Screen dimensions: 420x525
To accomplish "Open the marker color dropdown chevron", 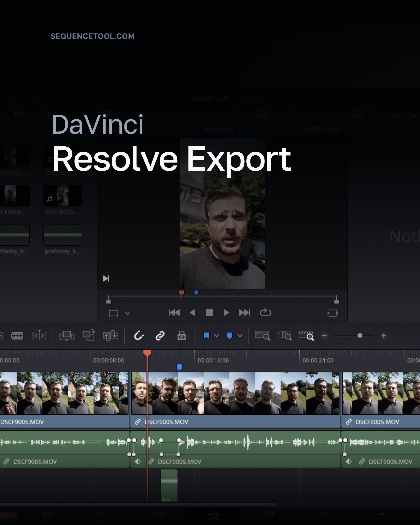I will point(240,336).
